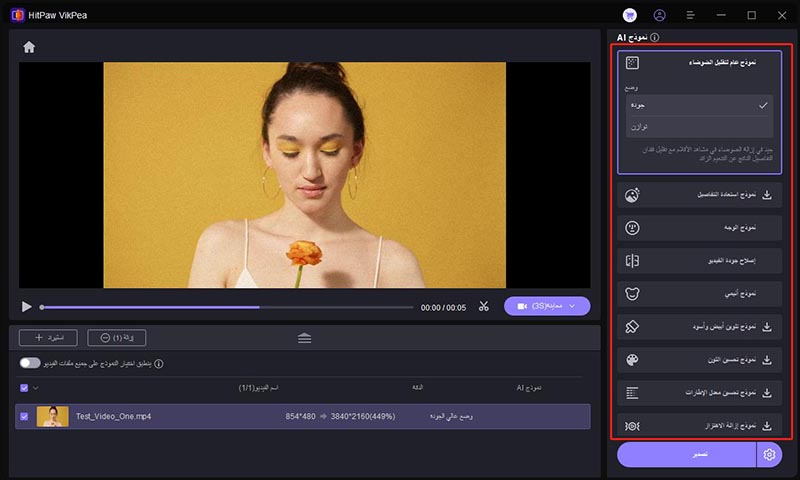Open the shopping cart icon

pos(629,15)
